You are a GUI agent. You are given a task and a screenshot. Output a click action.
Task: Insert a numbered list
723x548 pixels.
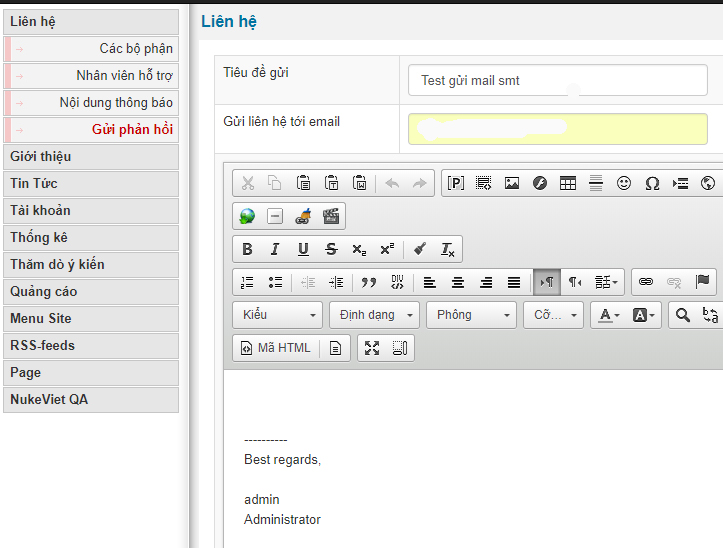click(x=247, y=282)
